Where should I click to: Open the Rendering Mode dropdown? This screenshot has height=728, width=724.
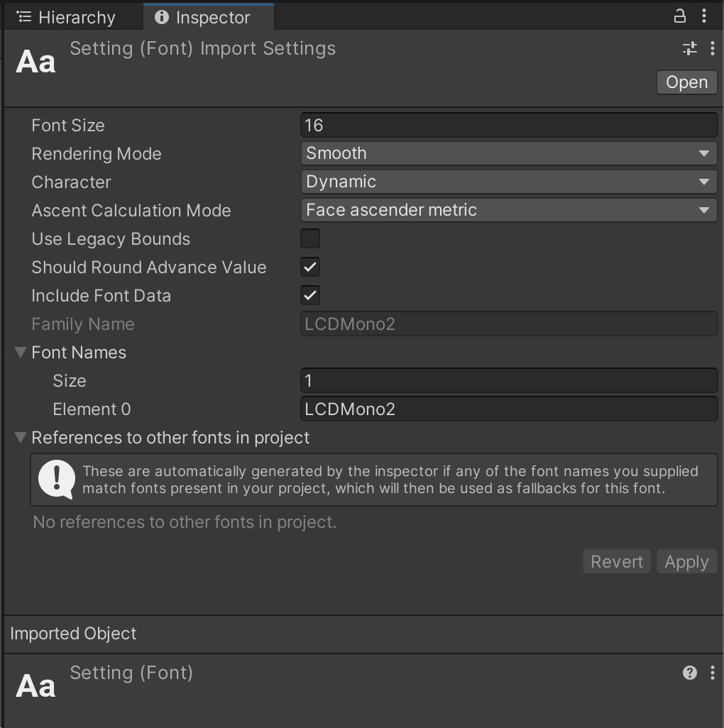click(x=508, y=153)
